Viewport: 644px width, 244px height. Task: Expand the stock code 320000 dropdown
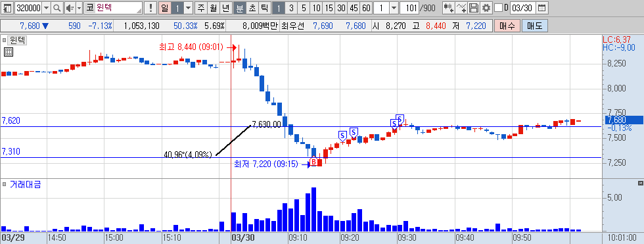click(46, 8)
